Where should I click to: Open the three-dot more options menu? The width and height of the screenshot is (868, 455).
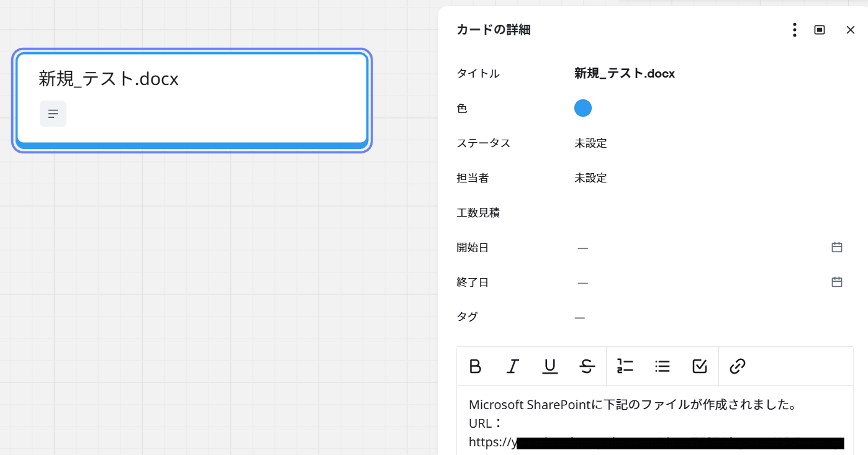794,30
